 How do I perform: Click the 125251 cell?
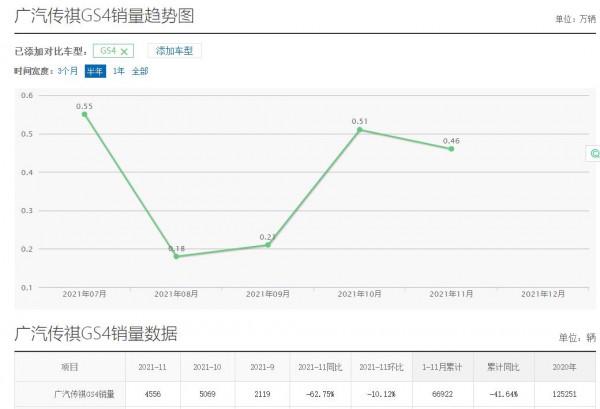pos(564,394)
